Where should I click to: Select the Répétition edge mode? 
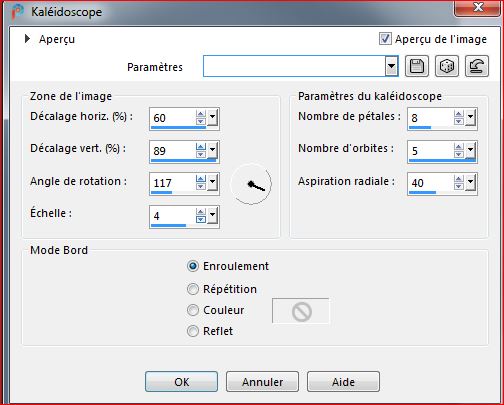pos(193,289)
